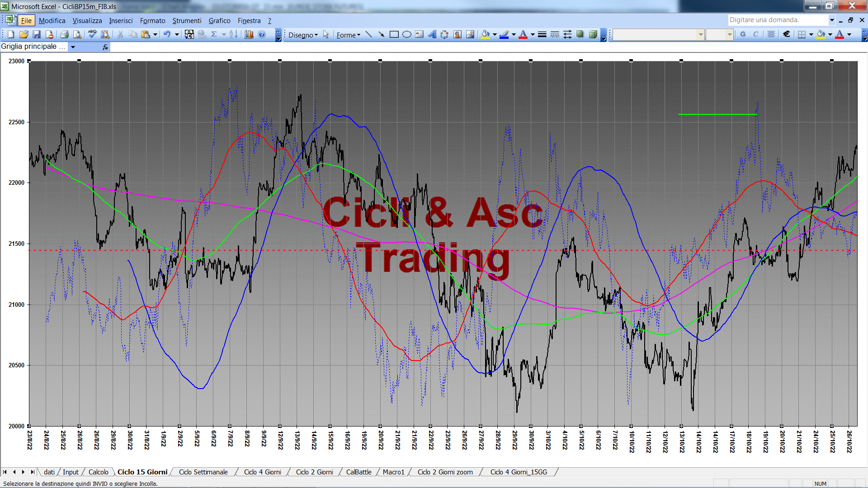Select the Rectangle drawing tool

tap(394, 35)
